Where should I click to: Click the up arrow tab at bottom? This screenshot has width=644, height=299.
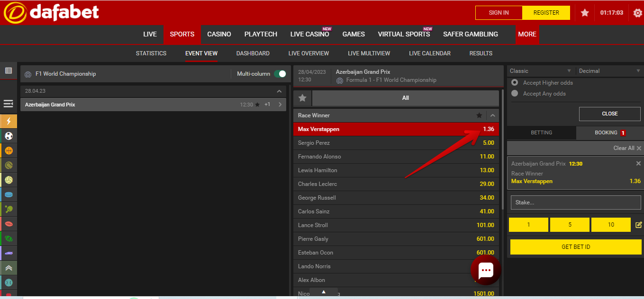pos(324,292)
